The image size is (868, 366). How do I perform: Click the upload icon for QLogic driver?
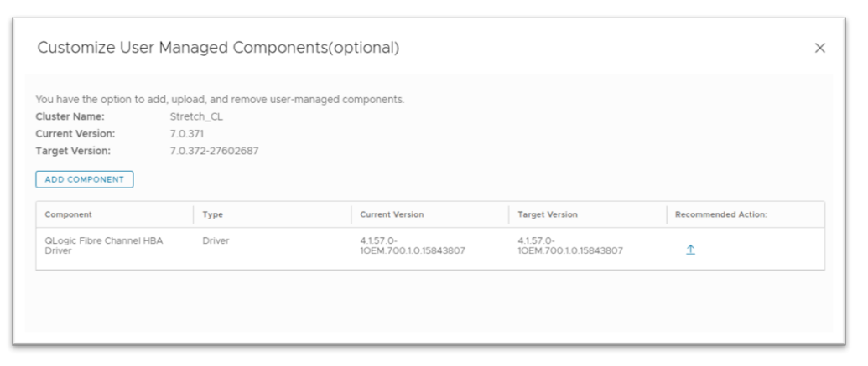690,250
